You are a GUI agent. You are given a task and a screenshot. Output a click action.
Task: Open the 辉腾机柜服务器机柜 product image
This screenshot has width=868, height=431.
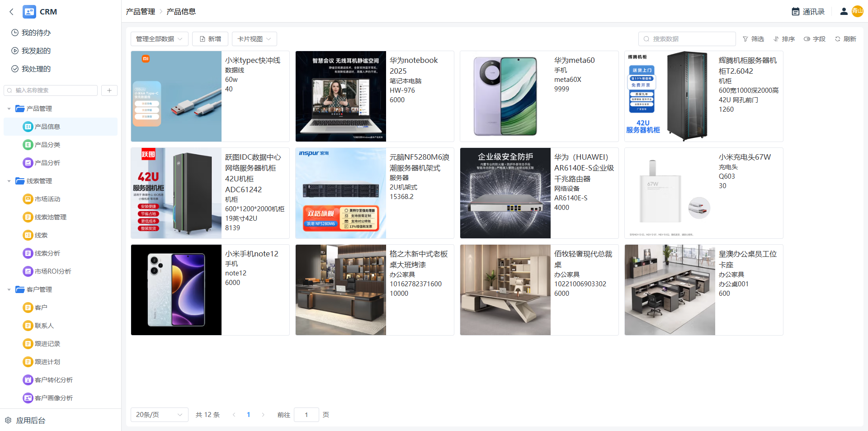point(670,96)
